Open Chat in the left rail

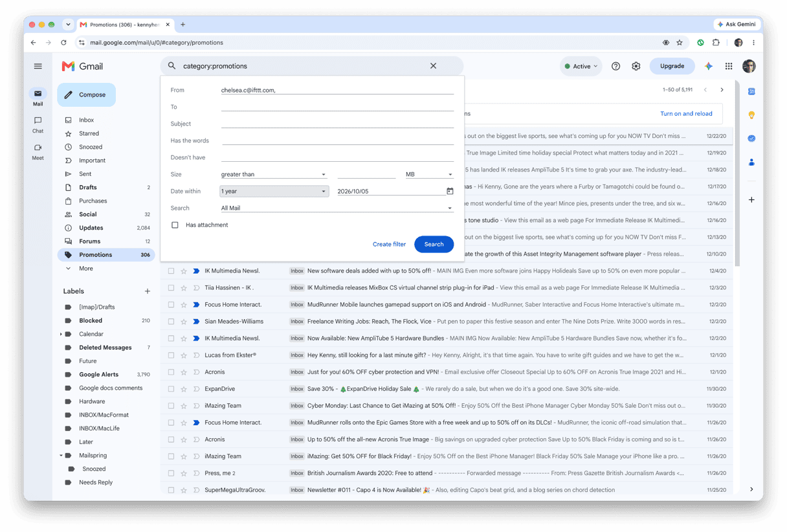tap(38, 124)
